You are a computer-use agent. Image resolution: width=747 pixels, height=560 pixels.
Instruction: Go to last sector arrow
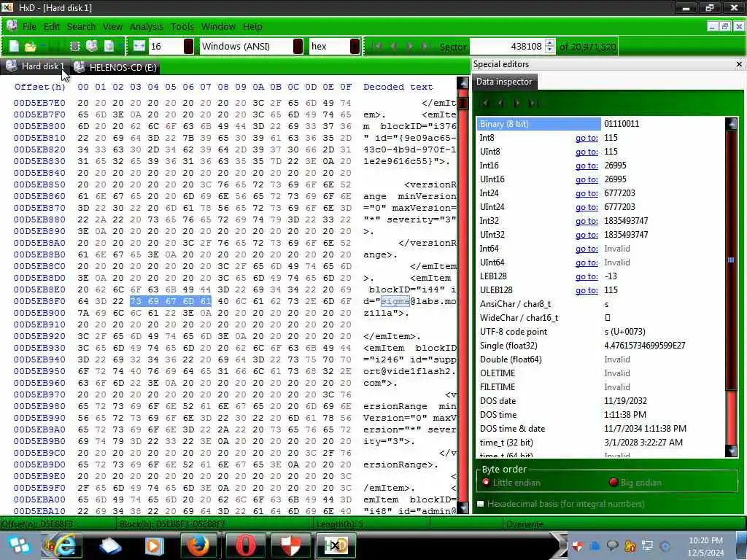[425, 46]
